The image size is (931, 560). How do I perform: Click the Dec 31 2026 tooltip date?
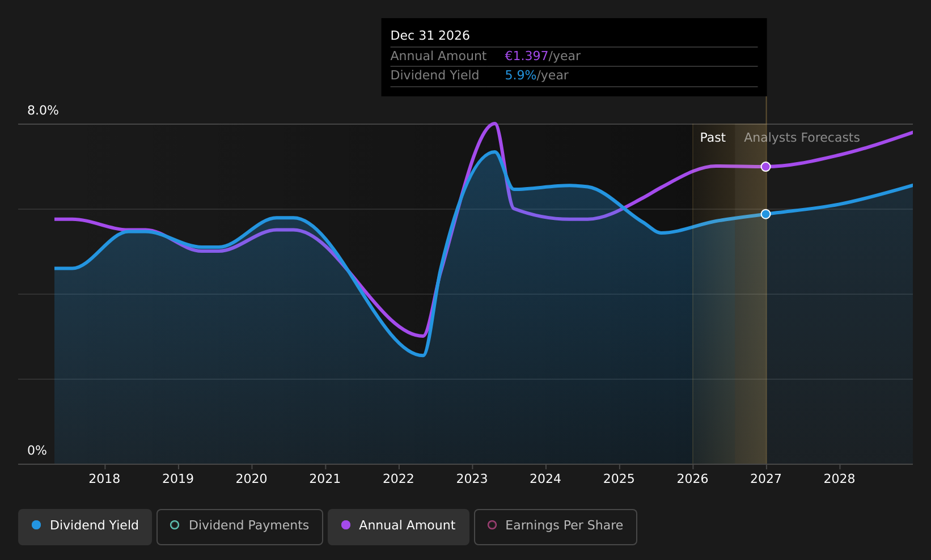pyautogui.click(x=430, y=36)
